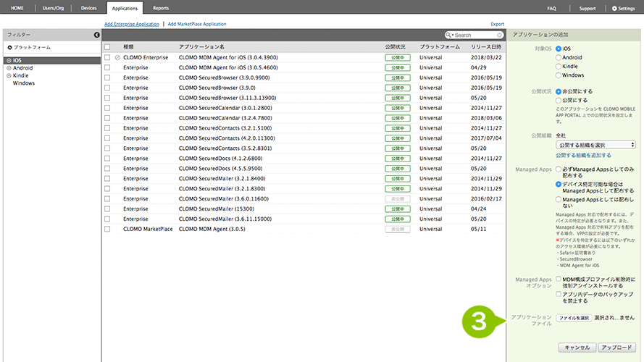Image resolution: width=644 pixels, height=362 pixels.
Task: Sort by the 公開状況 column header
Action: (395, 47)
